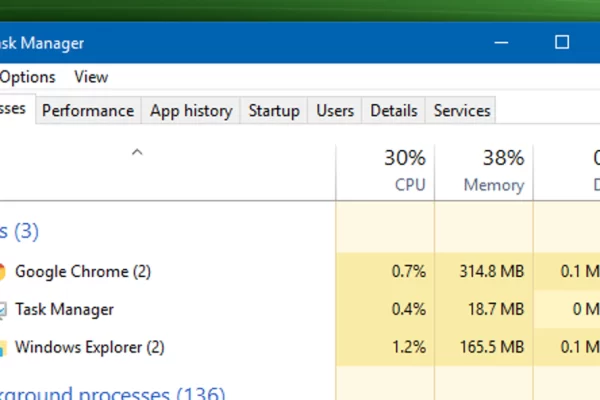Switch to the Services tab
This screenshot has height=400, width=600.
pos(462,111)
